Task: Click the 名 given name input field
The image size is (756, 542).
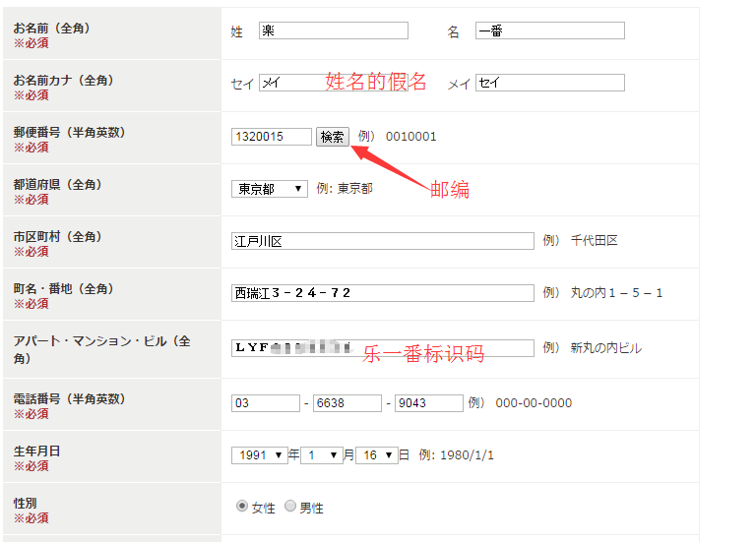Action: (549, 30)
